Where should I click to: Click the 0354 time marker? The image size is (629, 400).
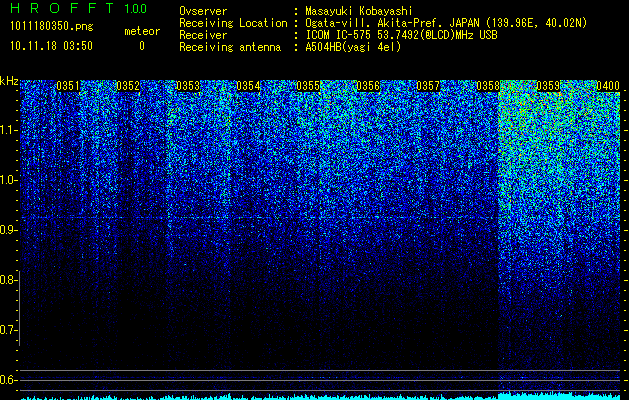[x=248, y=86]
